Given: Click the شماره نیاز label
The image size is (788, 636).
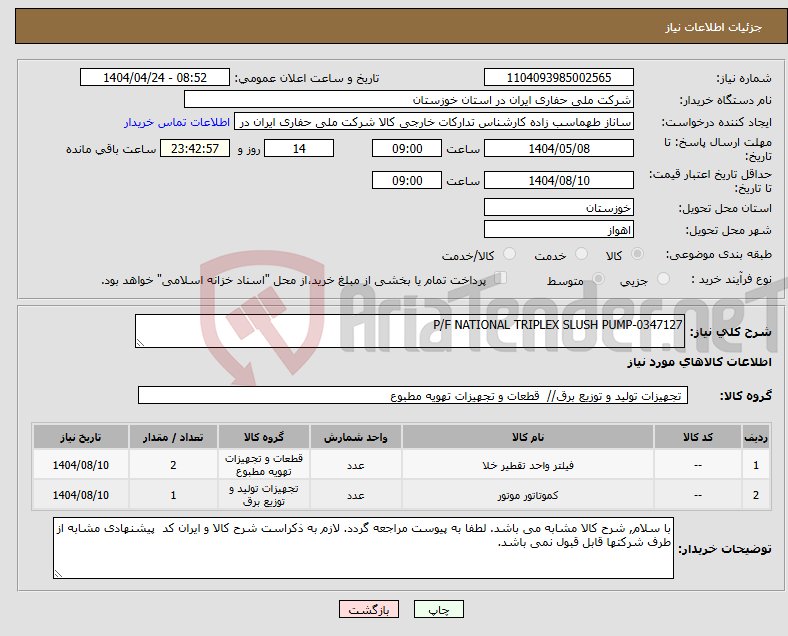Looking at the screenshot, I should click(x=743, y=78).
